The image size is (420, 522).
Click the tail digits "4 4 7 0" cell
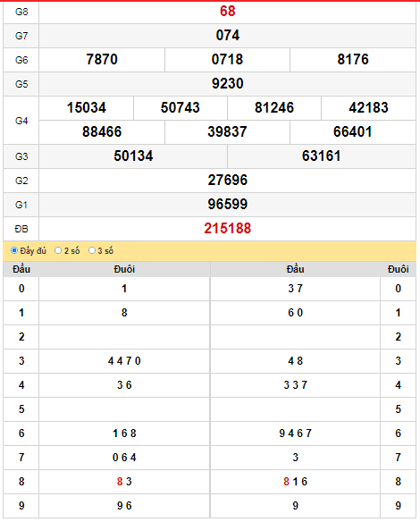[x=124, y=361]
